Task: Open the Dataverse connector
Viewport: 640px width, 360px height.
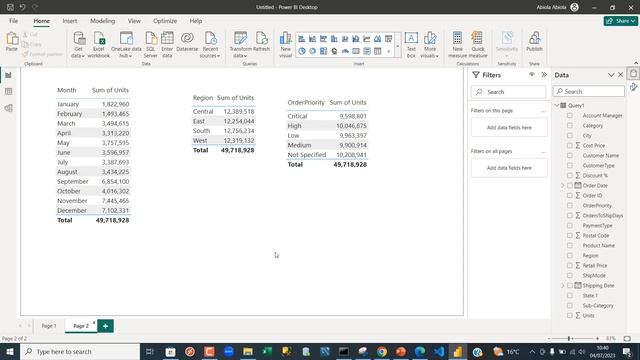Action: (x=187, y=42)
